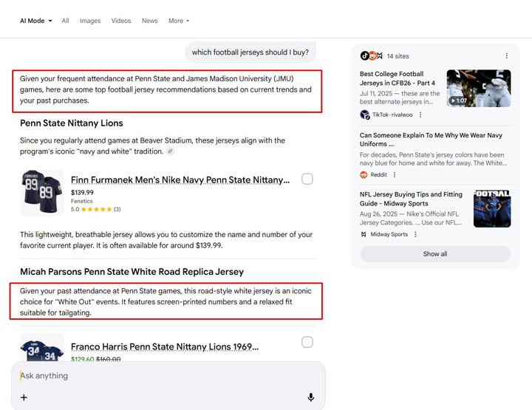Check the Franco Harris jersey checkbox
532x410 pixels.
(x=307, y=342)
